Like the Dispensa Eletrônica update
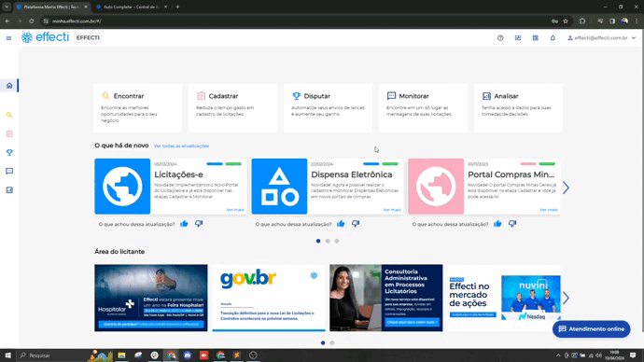 coord(341,224)
